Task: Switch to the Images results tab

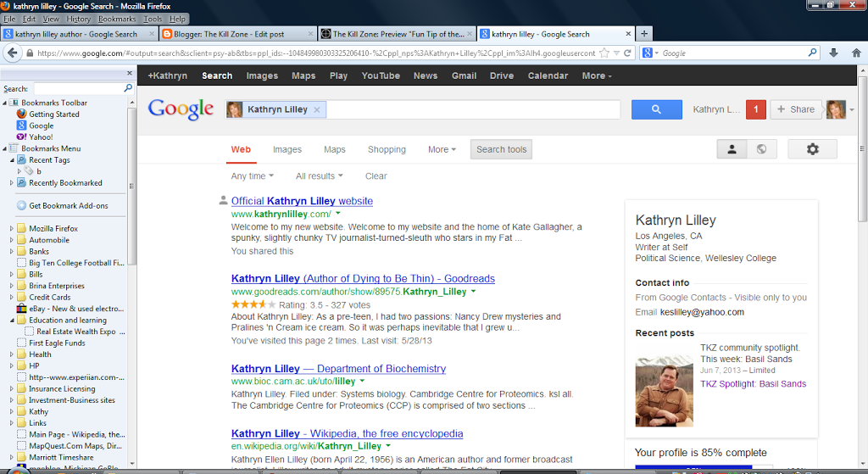Action: pyautogui.click(x=287, y=149)
